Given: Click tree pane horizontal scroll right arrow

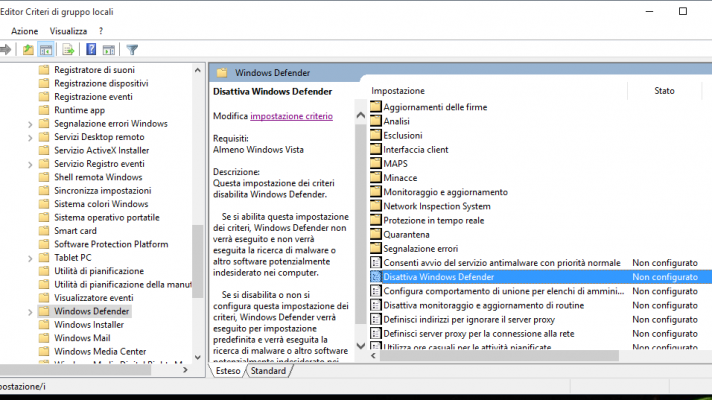Looking at the screenshot, I should (185, 370).
